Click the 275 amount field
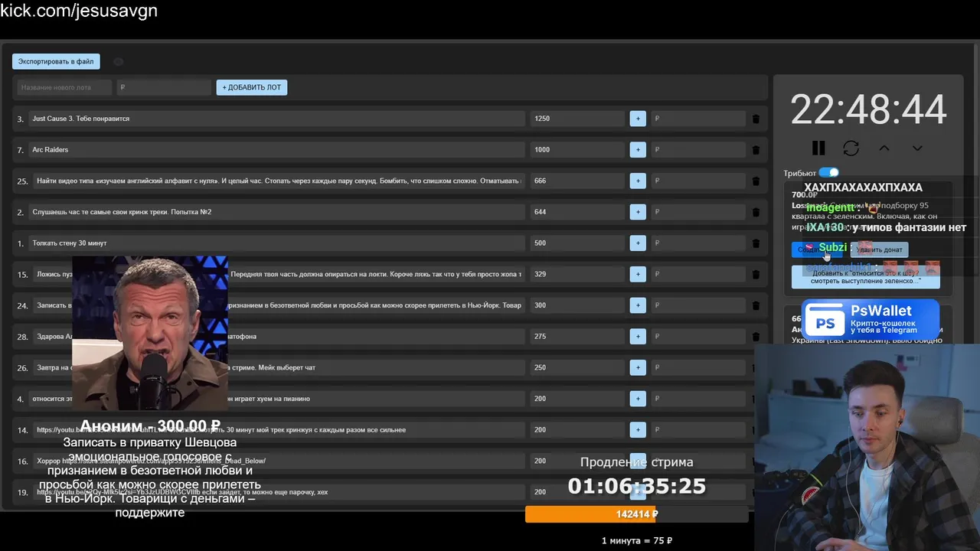 (x=577, y=337)
